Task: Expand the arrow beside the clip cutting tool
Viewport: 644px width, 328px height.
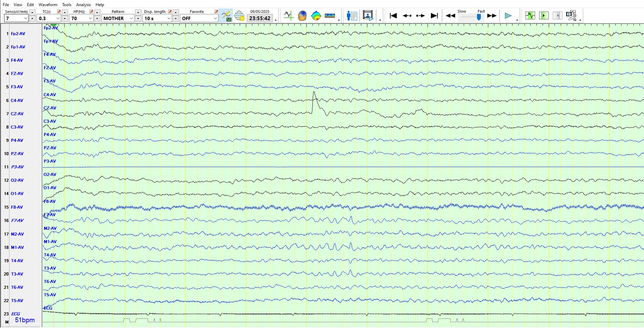Action: point(580,20)
